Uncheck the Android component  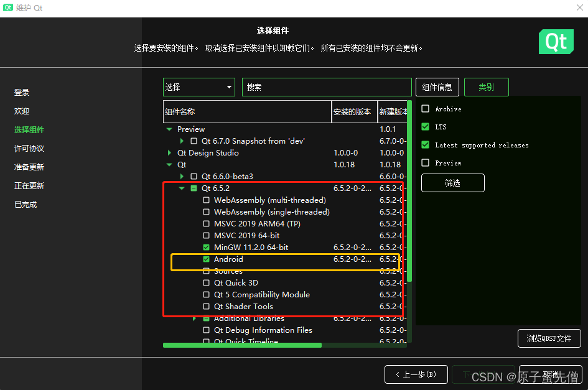click(206, 259)
